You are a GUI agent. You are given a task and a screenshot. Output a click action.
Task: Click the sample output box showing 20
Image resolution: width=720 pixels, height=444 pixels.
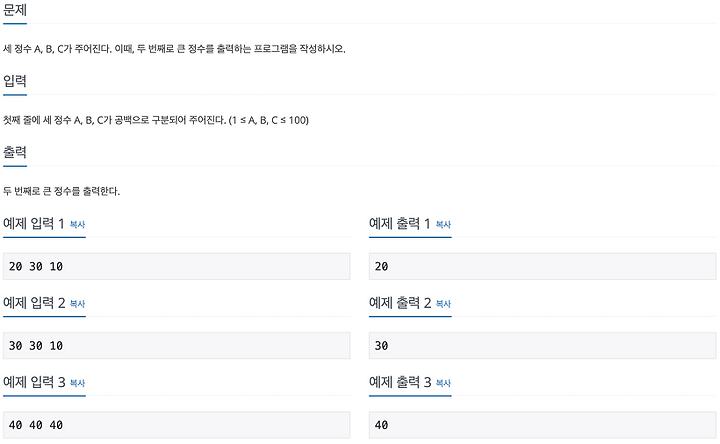(542, 266)
